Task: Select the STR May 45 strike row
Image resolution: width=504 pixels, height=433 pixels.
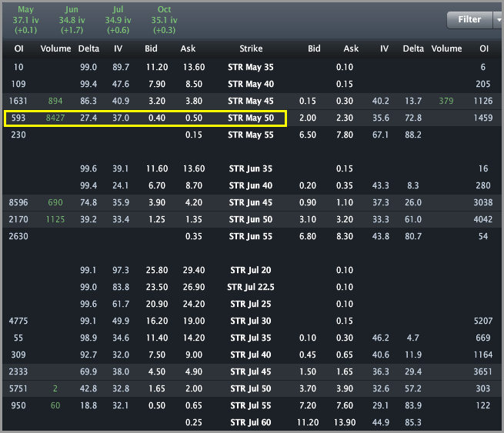Action: click(252, 102)
